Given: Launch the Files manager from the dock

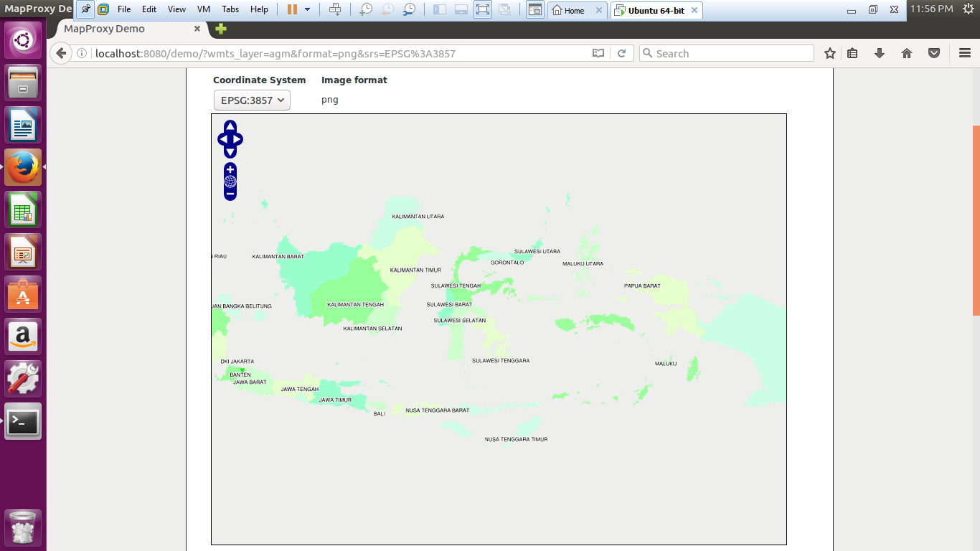Looking at the screenshot, I should coord(24,83).
